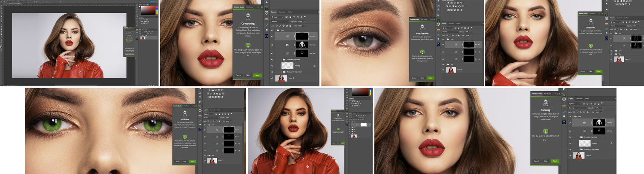Click Skip in Iris Color guide
Viewport: 644px width, 174px height.
[x=185, y=162]
